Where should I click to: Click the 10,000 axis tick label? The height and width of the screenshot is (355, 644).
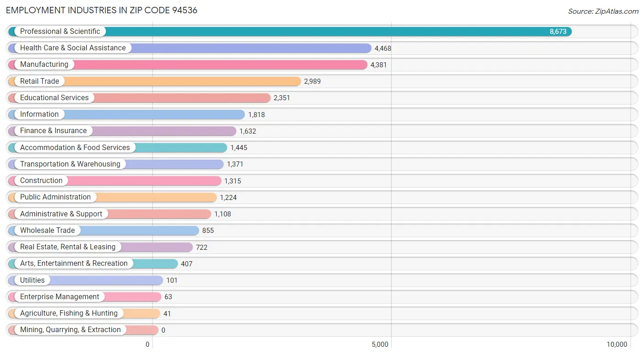(x=617, y=344)
